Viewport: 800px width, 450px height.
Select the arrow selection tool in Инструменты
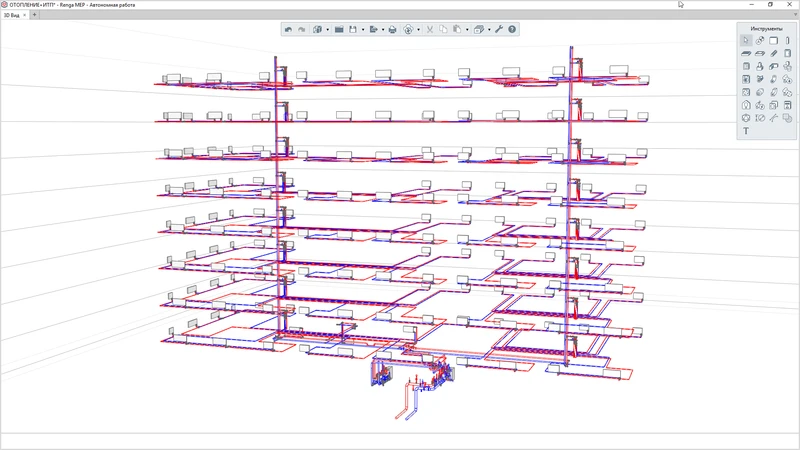746,41
